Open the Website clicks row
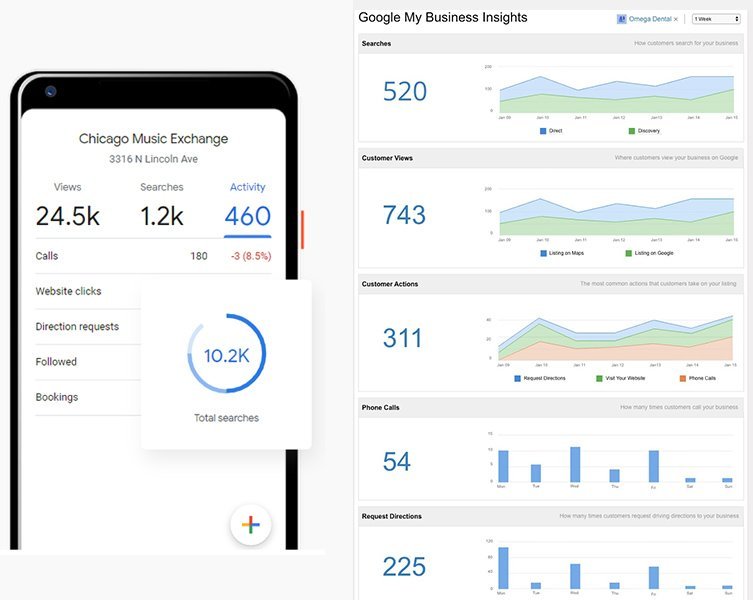 [x=88, y=291]
